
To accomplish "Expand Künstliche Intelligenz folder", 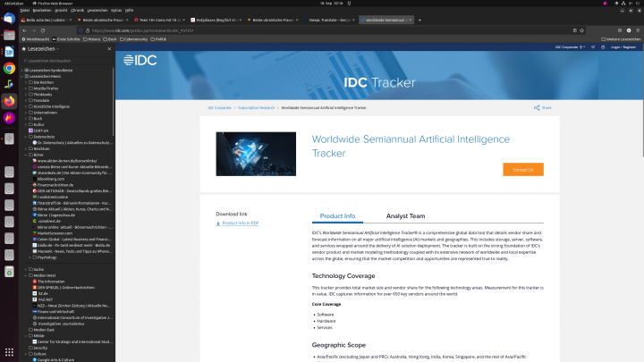I will tap(26, 106).
